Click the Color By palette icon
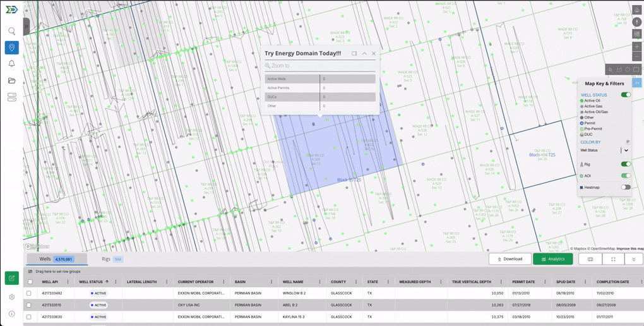 (x=628, y=142)
